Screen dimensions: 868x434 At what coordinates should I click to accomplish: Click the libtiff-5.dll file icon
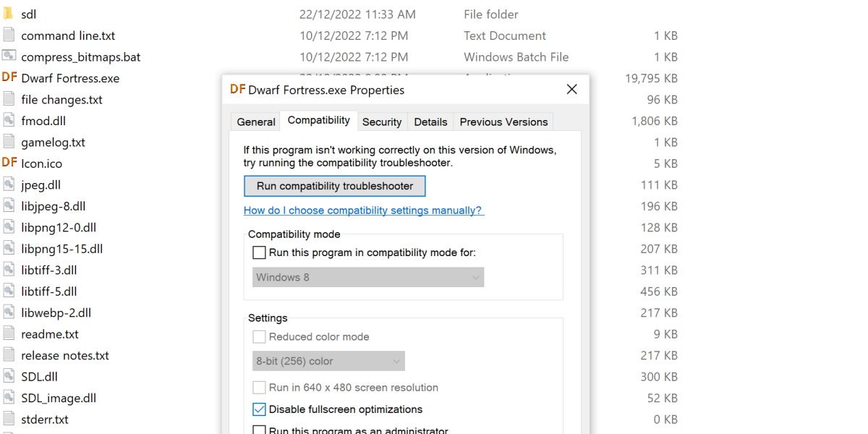[x=9, y=291]
